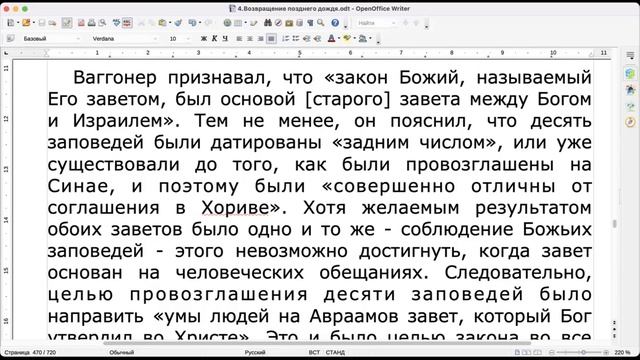Click the misspelled word Хориве
This screenshot has width=640, height=360.
[235, 208]
